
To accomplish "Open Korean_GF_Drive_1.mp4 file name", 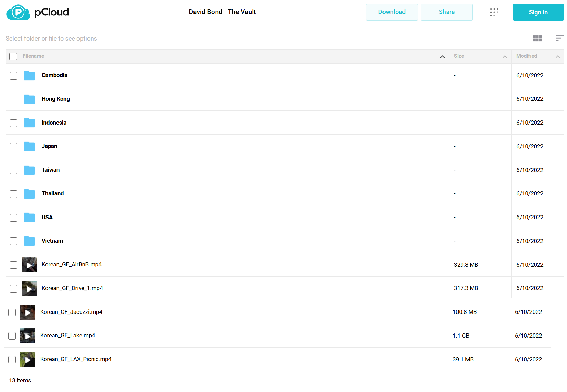I will (x=72, y=288).
